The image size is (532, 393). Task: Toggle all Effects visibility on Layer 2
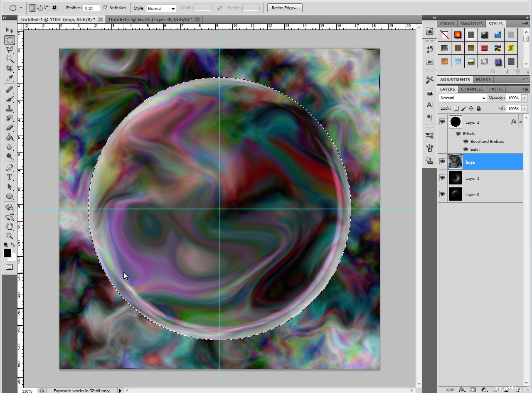point(458,134)
